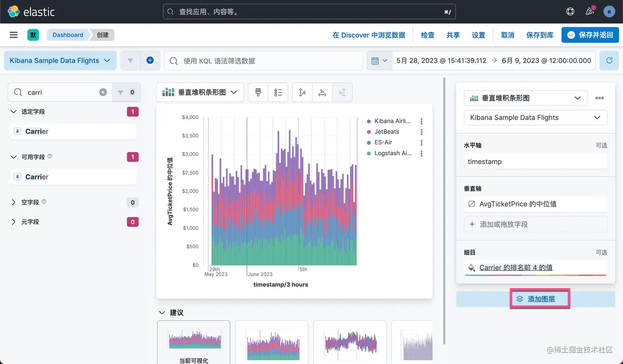Open the field type filter
The image size is (623, 364).
coord(126,92)
